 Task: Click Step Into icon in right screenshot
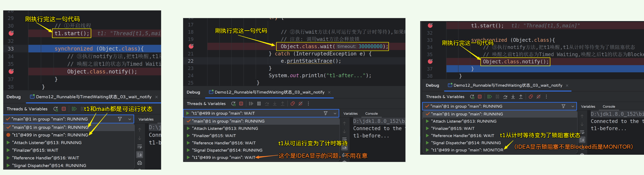click(x=513, y=97)
